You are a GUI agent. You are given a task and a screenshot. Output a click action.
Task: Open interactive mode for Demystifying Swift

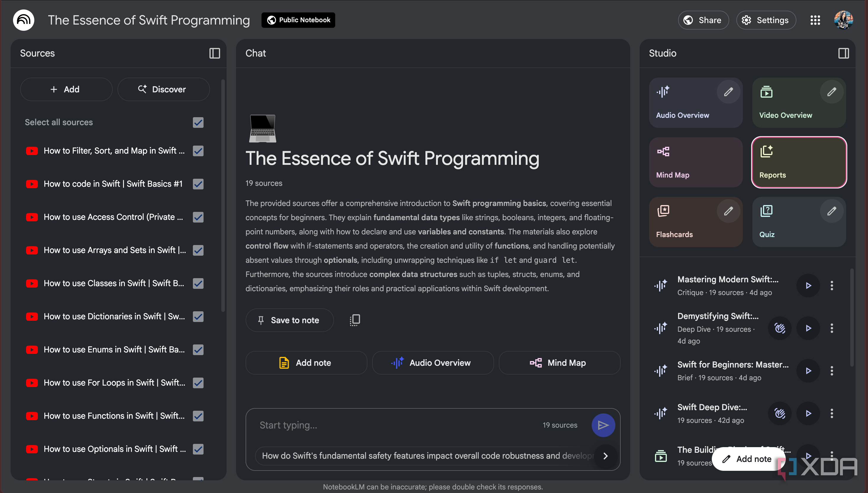[780, 328]
